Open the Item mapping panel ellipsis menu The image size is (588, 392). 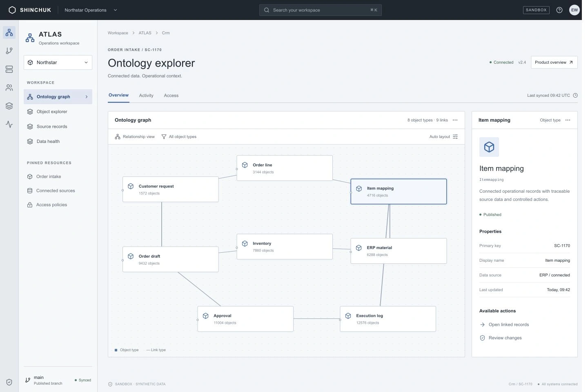coord(568,120)
